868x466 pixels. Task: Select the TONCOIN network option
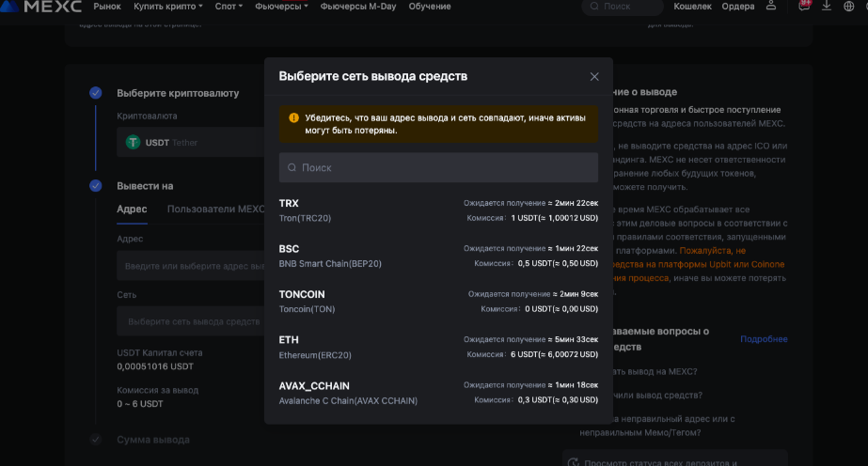[438, 302]
